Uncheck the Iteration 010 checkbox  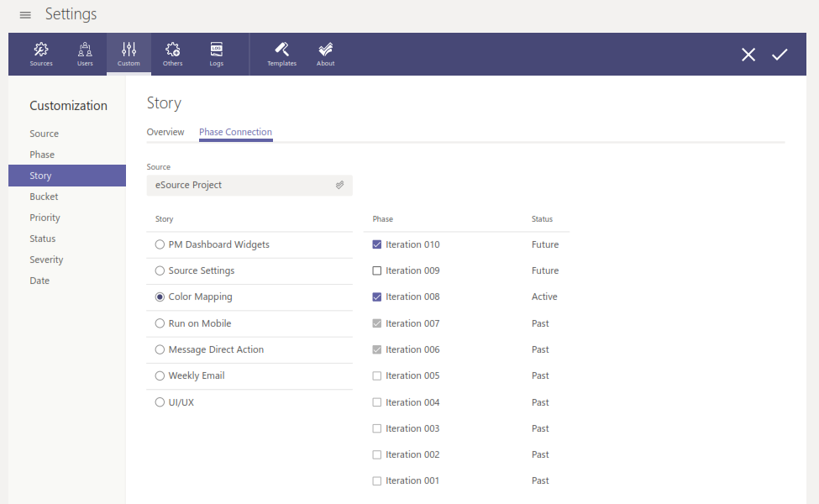[x=377, y=245]
